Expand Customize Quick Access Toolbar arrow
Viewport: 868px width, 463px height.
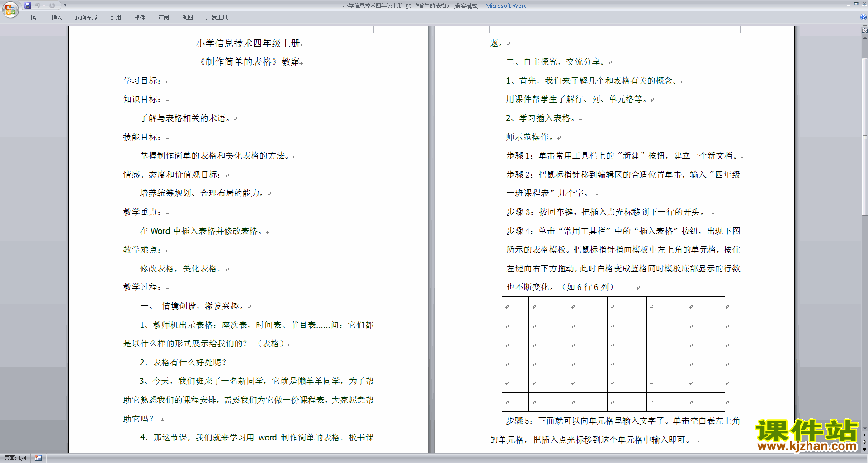65,5
